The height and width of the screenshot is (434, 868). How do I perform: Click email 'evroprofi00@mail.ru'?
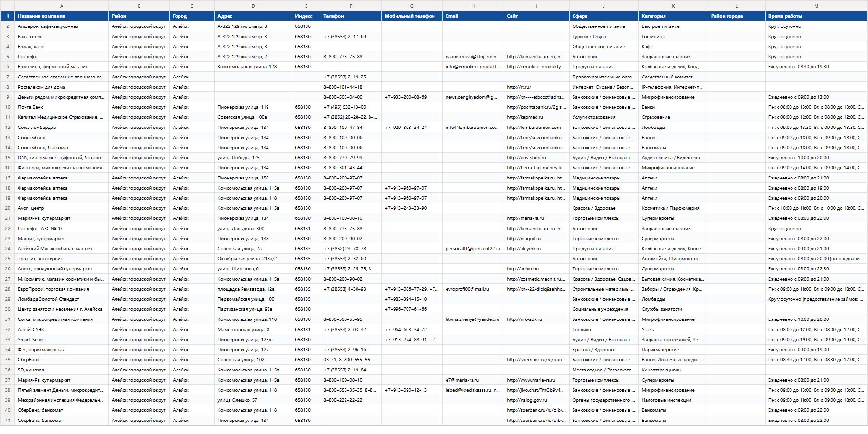(x=473, y=289)
